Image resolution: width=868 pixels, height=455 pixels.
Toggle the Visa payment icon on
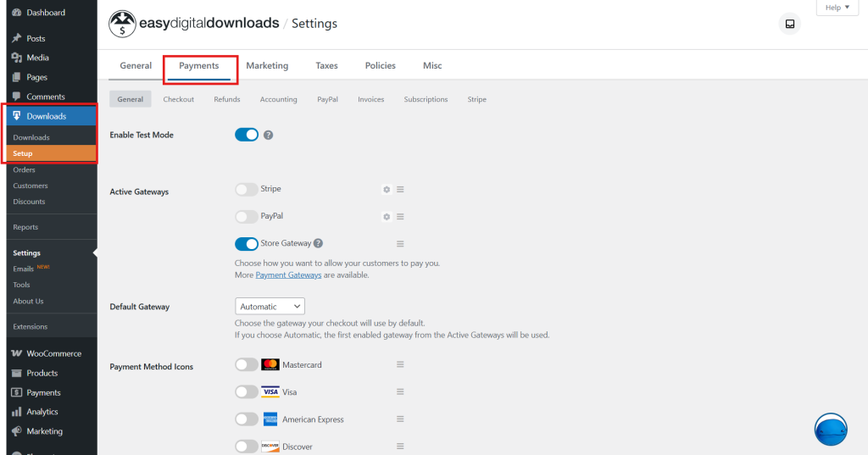(x=247, y=392)
